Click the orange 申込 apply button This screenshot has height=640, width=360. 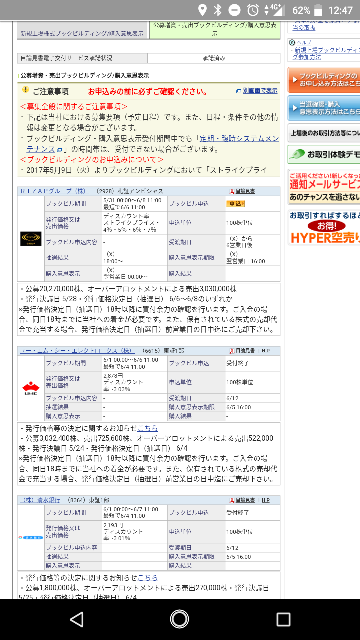pyautogui.click(x=236, y=203)
